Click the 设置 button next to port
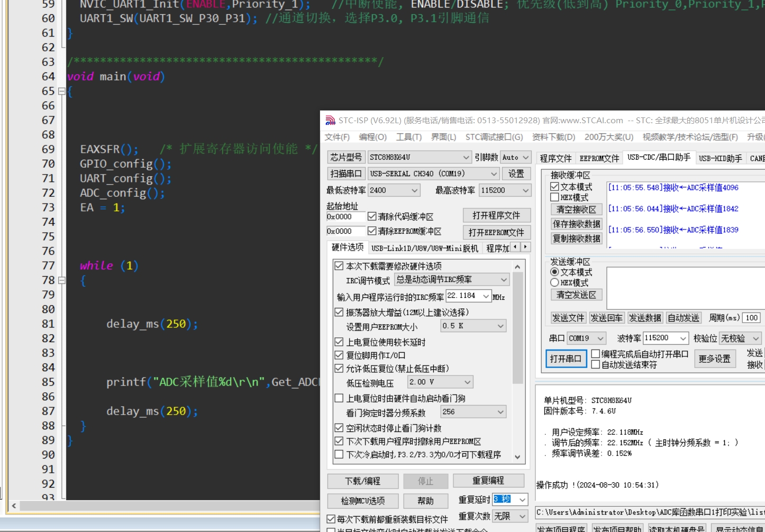The width and height of the screenshot is (765, 532). [516, 173]
